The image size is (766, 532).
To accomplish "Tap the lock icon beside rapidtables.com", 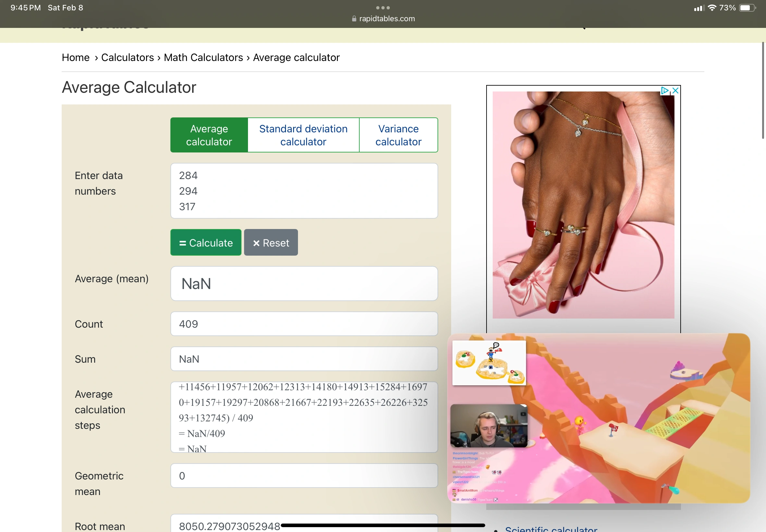I will (x=354, y=19).
